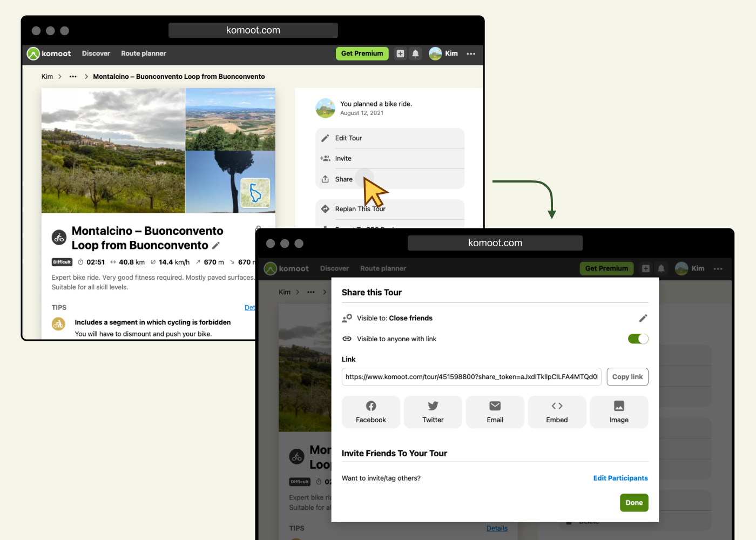Share the tour to Twitter
Screen dimensions: 756x540
[x=433, y=412]
